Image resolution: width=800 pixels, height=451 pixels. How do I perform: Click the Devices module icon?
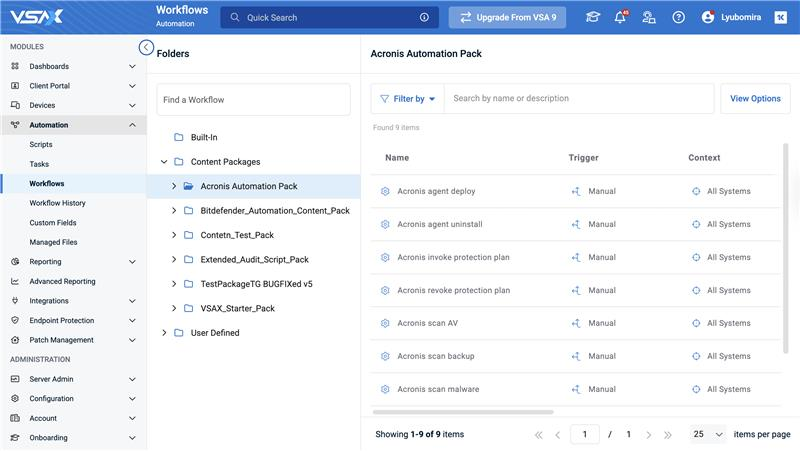click(x=15, y=105)
